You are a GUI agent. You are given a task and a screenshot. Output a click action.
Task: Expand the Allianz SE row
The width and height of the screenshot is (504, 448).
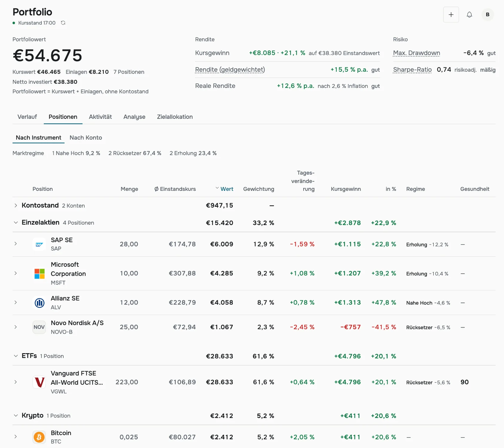click(16, 302)
